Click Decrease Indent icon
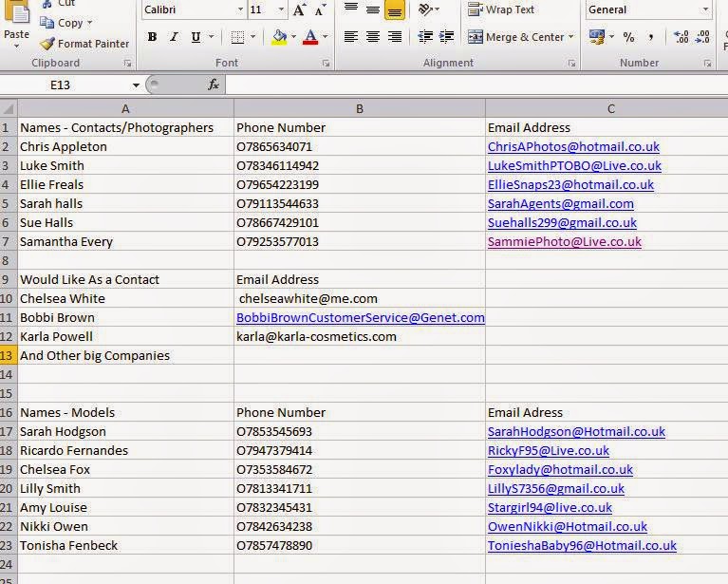This screenshot has height=584, width=728. point(425,37)
